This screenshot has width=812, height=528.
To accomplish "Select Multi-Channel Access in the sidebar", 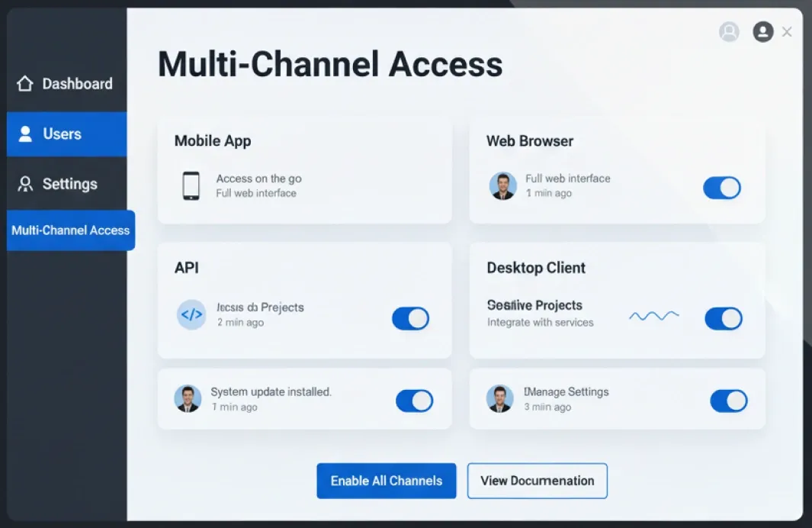I will (70, 230).
